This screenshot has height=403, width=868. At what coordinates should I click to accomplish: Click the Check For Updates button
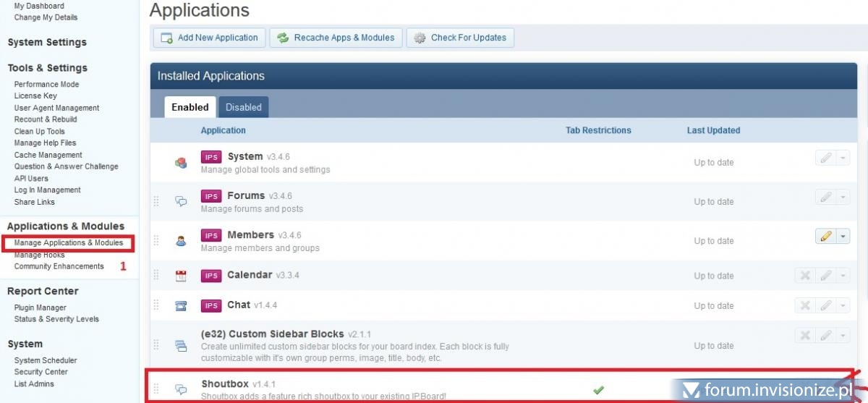460,38
